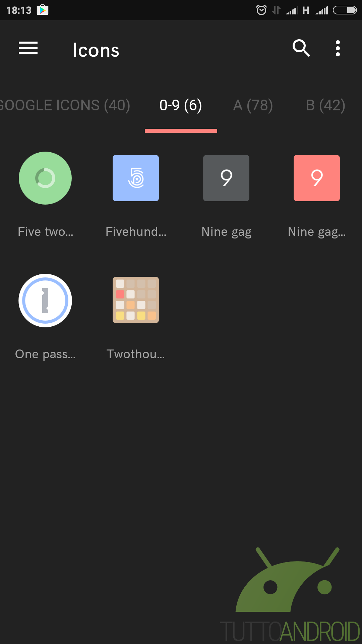Click the Icons title text

click(x=96, y=50)
